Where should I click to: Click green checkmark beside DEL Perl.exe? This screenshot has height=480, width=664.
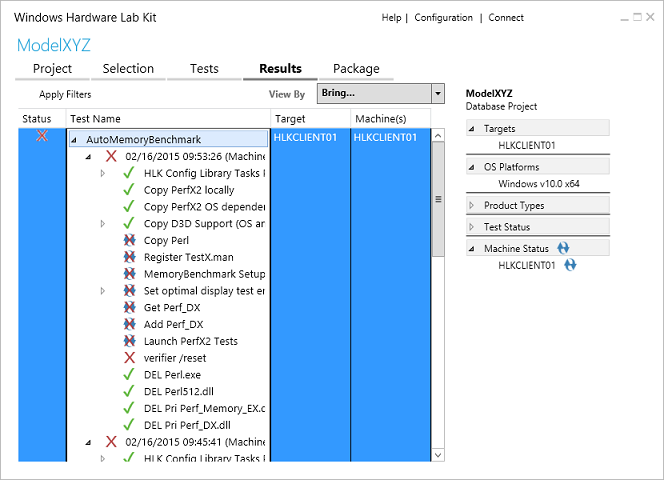[x=129, y=375]
